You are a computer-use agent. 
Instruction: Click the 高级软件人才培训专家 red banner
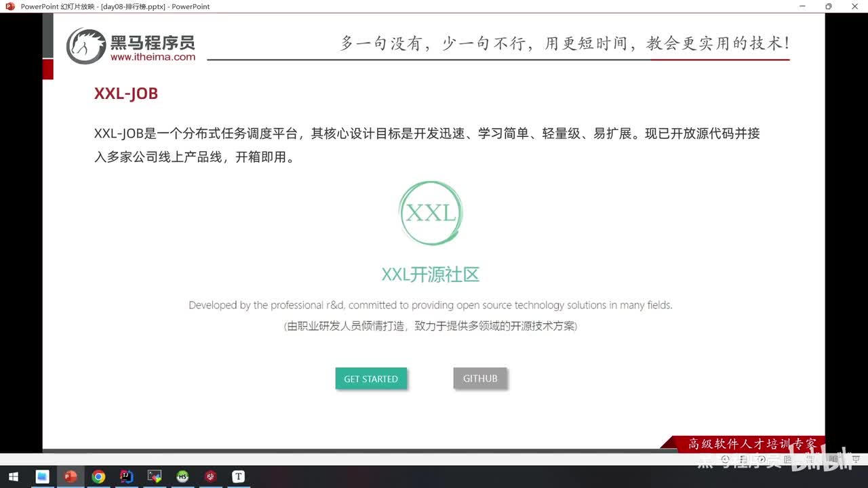(x=743, y=444)
